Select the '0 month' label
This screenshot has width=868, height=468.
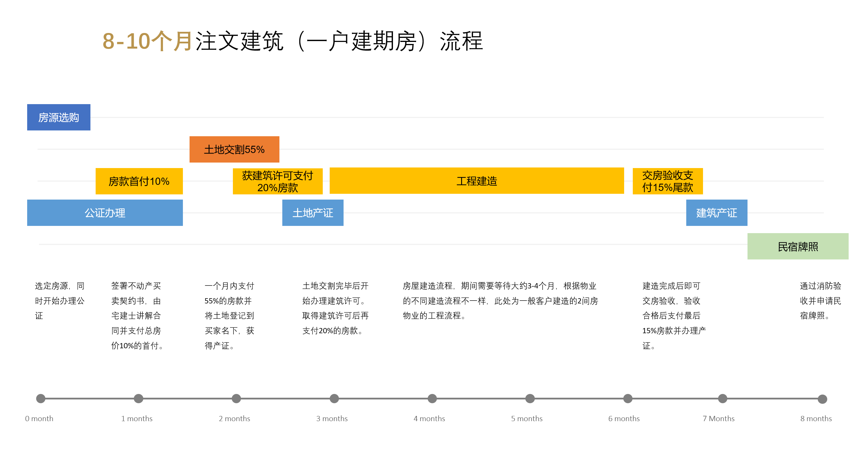click(39, 419)
